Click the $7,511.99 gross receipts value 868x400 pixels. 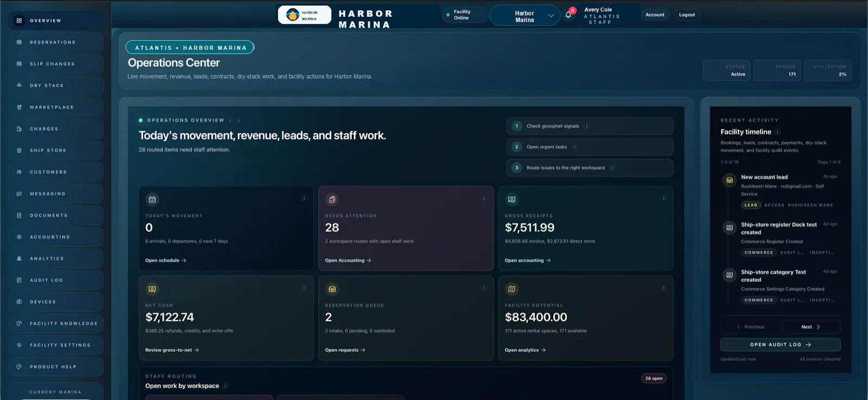[x=529, y=228]
